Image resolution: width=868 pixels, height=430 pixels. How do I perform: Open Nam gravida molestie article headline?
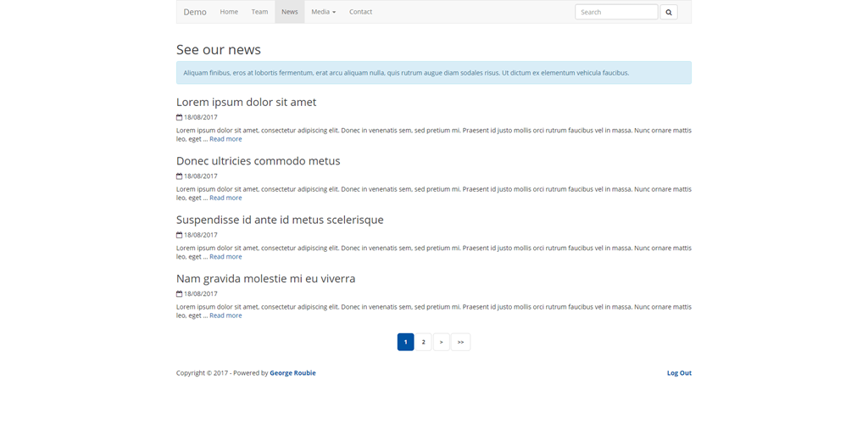265,278
